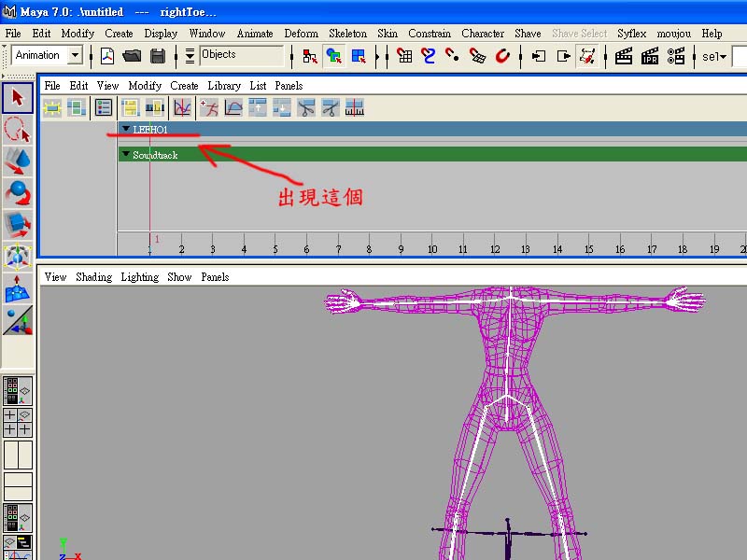Viewport: 747px width, 560px height.
Task: Switch to two panes stacked layout
Action: pyautogui.click(x=18, y=486)
